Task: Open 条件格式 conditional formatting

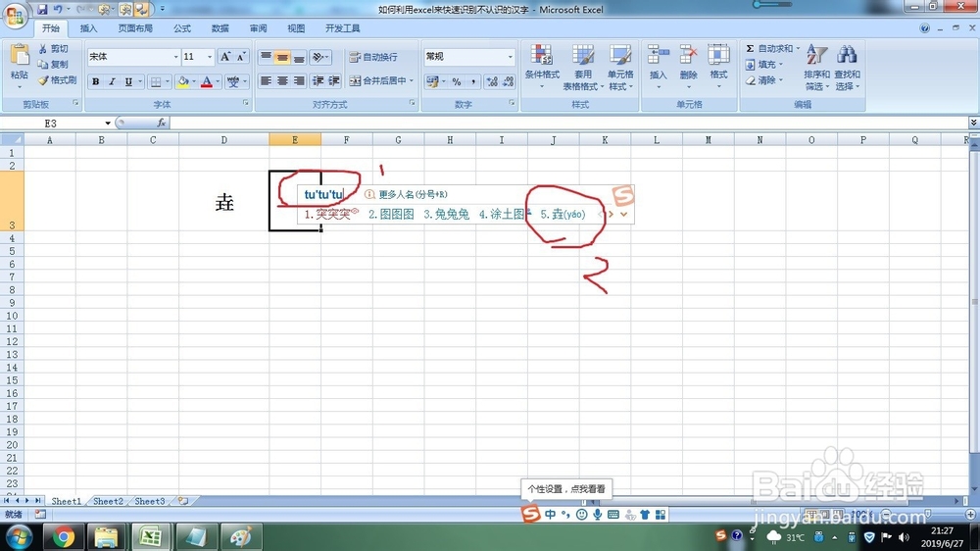Action: [x=542, y=67]
